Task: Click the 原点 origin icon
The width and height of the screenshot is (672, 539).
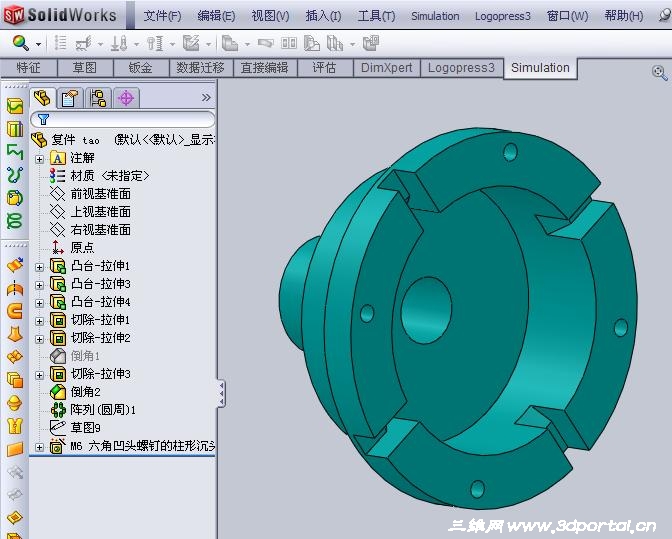Action: 57,248
